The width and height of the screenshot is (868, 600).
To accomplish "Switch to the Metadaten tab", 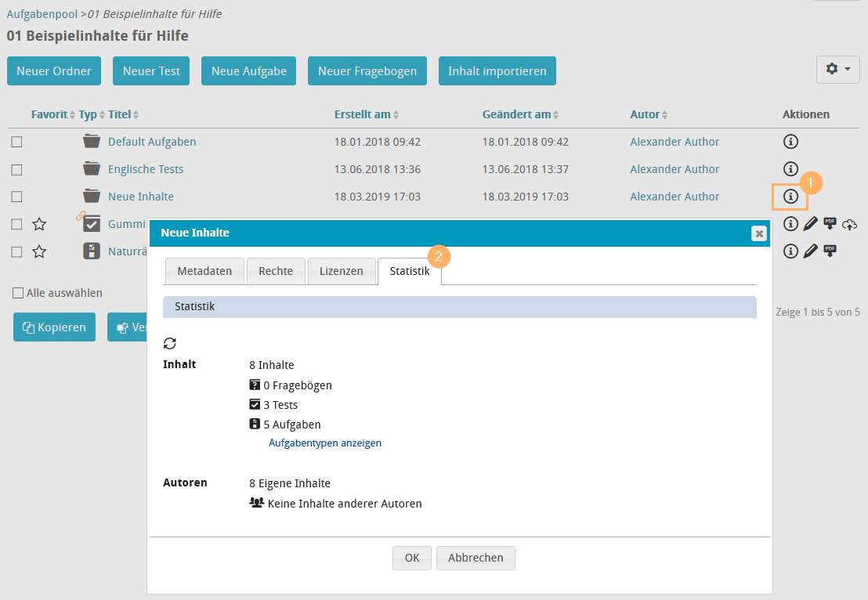I will point(204,271).
